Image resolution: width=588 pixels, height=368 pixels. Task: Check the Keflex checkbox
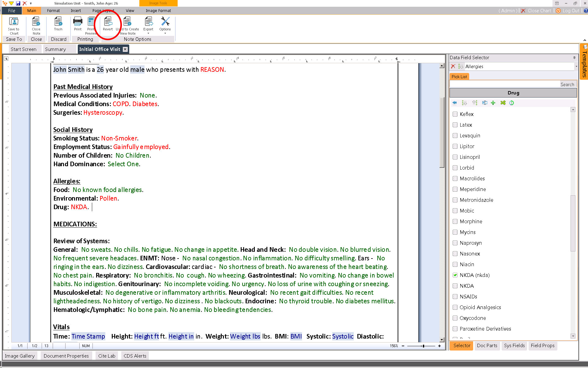pos(455,114)
